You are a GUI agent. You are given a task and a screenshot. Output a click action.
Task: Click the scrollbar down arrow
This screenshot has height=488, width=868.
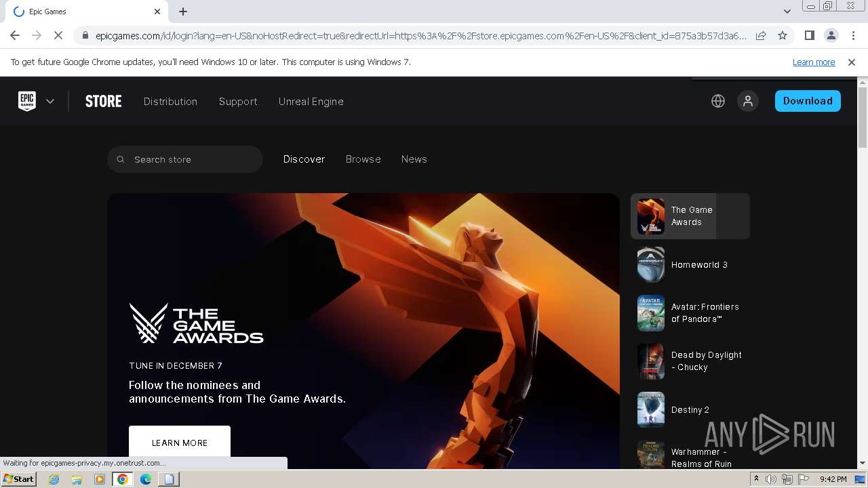(863, 464)
